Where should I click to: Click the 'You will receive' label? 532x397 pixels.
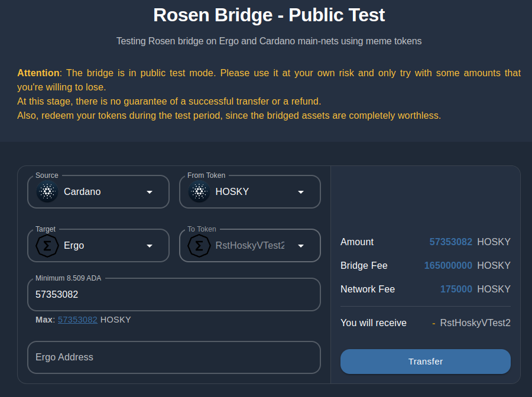pos(374,323)
